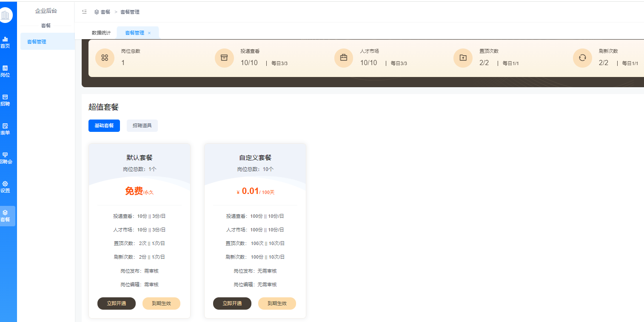Screen dimensions: 644x322
Task: Click the company logo avatar
Action: point(6,16)
